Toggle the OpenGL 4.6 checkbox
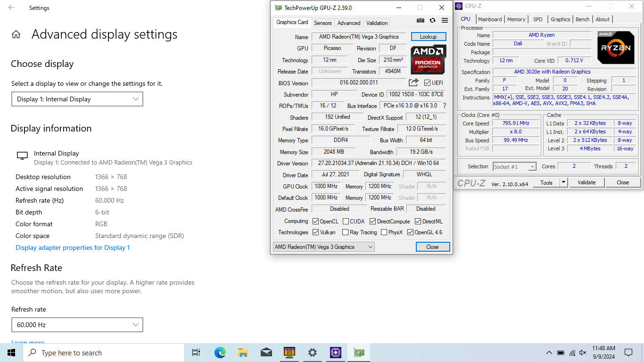The width and height of the screenshot is (644, 362). coord(410,232)
